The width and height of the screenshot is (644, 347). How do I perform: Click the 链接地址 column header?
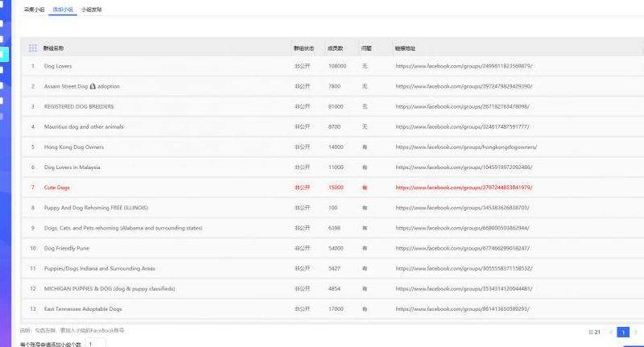coord(405,48)
